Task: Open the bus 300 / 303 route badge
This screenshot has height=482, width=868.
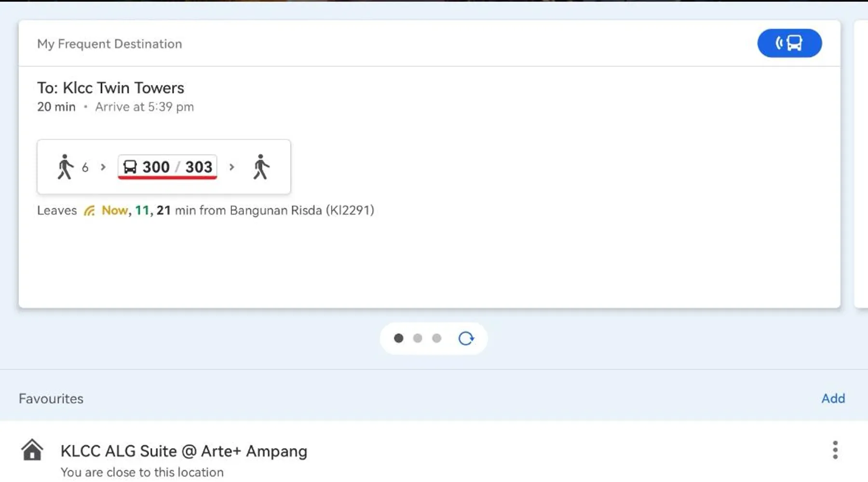Action: tap(167, 167)
